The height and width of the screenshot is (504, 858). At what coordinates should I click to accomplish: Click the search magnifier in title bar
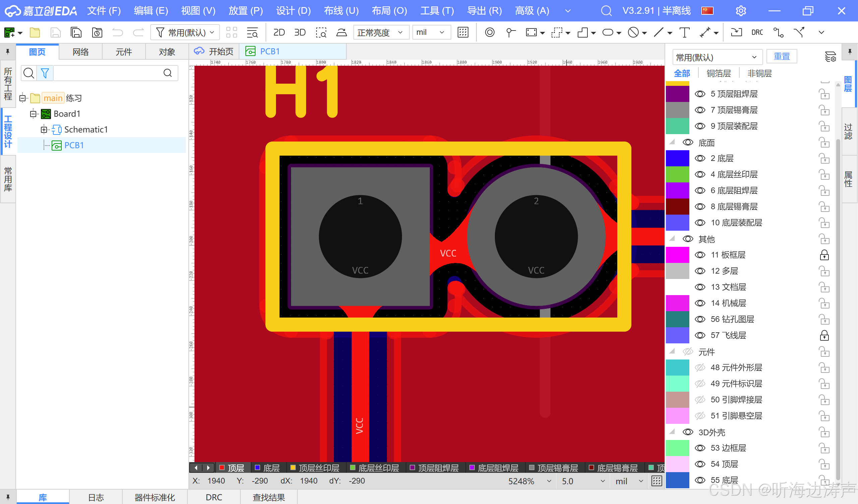coord(606,11)
